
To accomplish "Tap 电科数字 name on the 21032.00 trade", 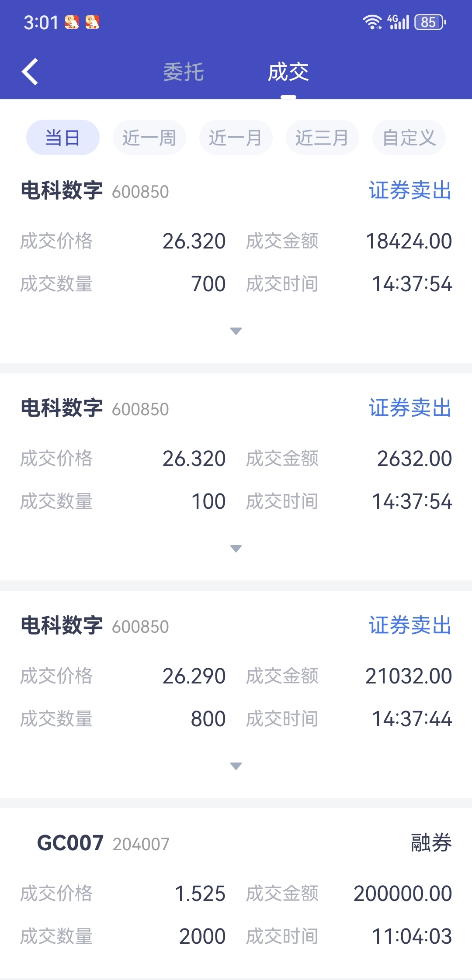I will tap(62, 625).
